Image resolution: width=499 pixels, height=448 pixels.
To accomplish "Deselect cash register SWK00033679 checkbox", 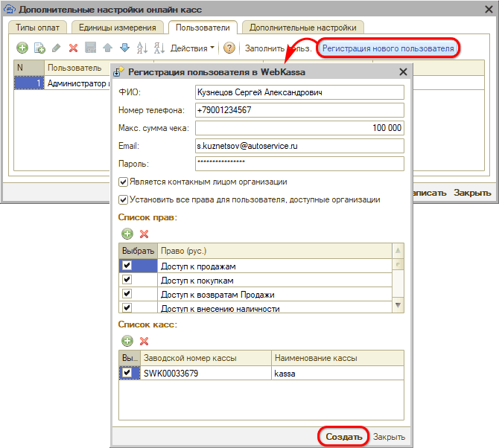I will (x=127, y=372).
